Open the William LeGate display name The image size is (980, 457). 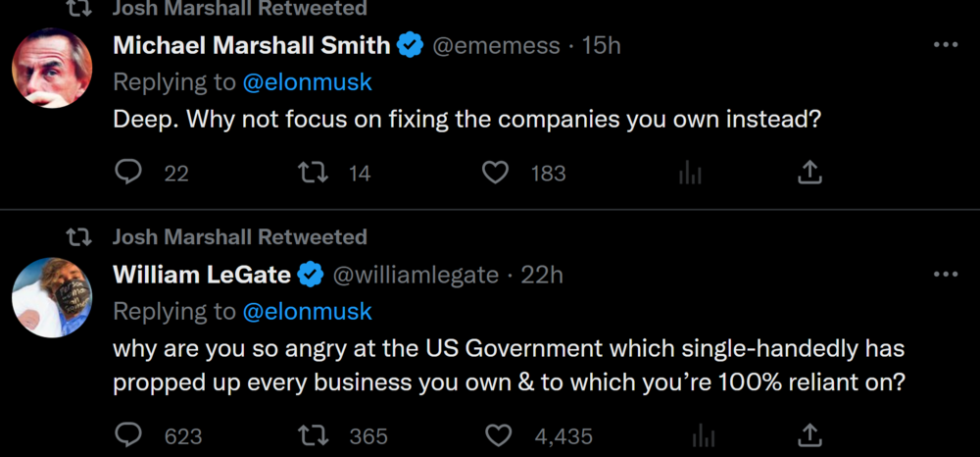pos(202,275)
